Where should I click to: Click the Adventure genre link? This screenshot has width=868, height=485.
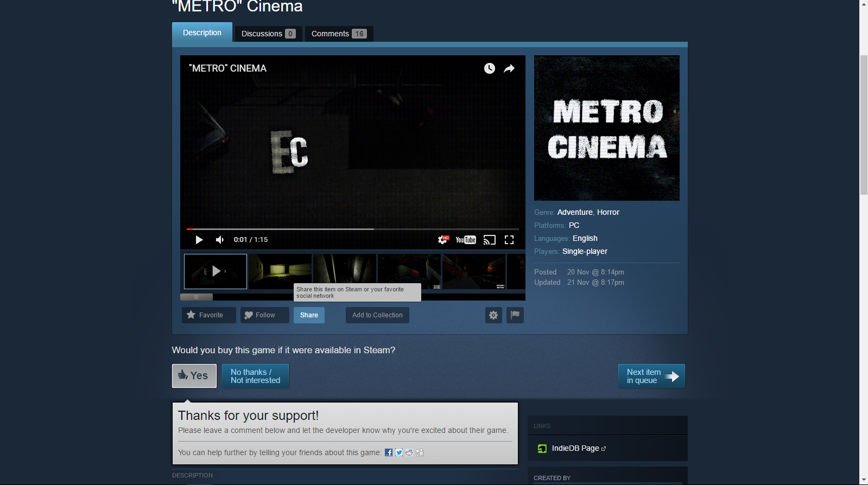[575, 212]
